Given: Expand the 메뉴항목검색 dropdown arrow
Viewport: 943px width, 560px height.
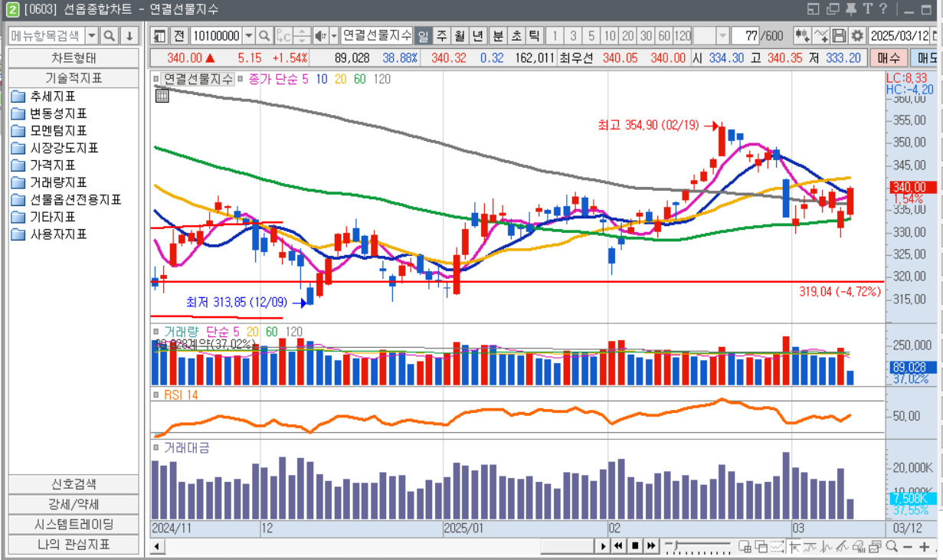Looking at the screenshot, I should pos(92,36).
